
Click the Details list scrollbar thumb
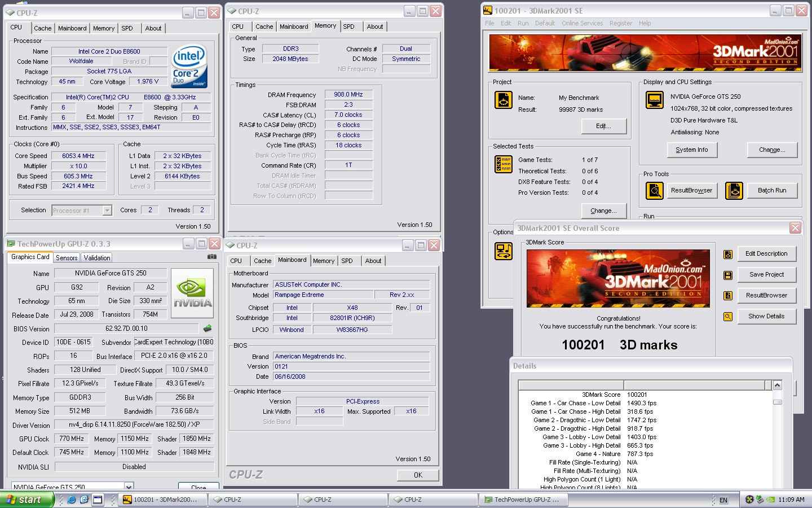777,402
